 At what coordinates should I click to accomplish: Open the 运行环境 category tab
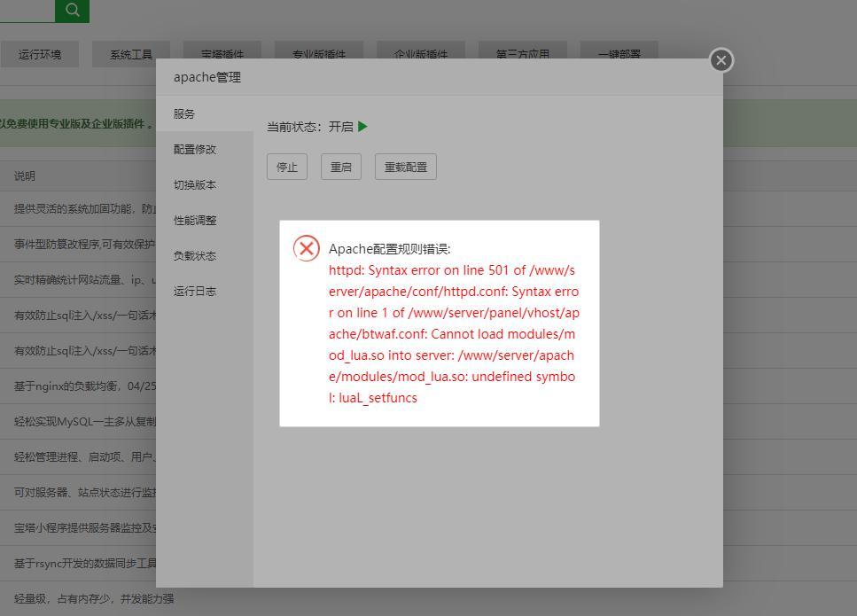click(42, 53)
